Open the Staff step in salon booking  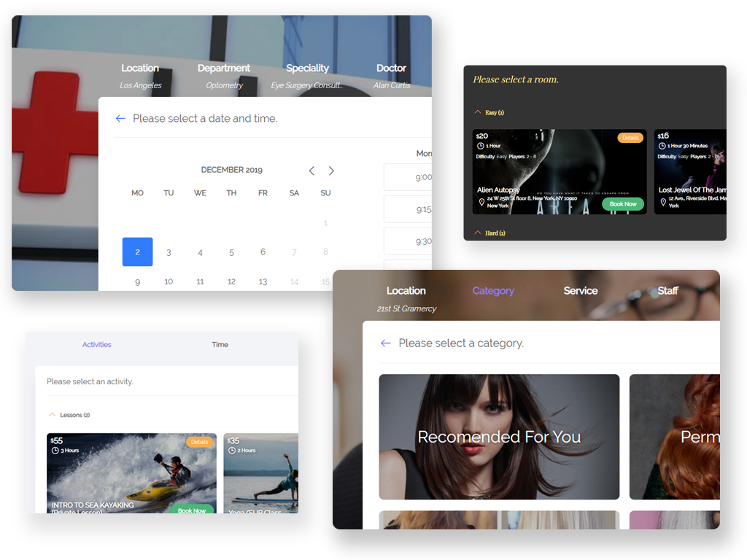pos(667,290)
